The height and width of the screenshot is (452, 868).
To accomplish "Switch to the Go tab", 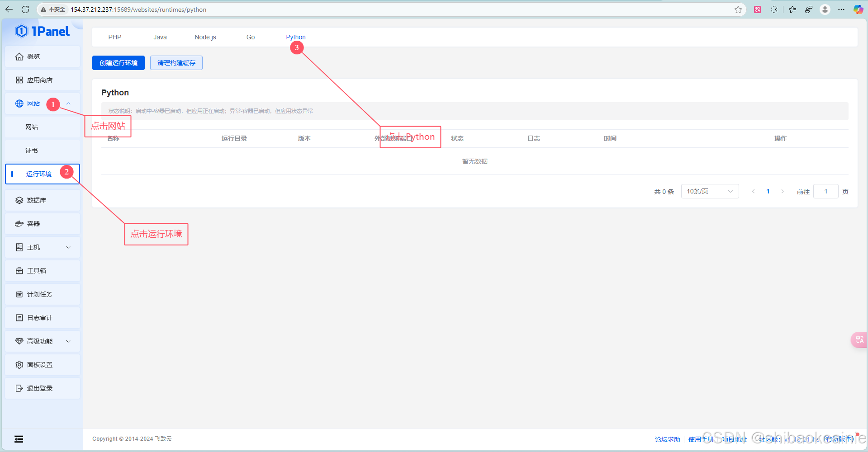I will (x=251, y=37).
